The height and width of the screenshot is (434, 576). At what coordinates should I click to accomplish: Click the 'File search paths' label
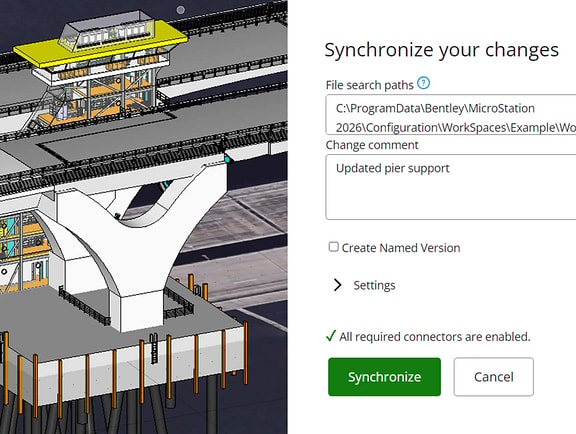370,85
